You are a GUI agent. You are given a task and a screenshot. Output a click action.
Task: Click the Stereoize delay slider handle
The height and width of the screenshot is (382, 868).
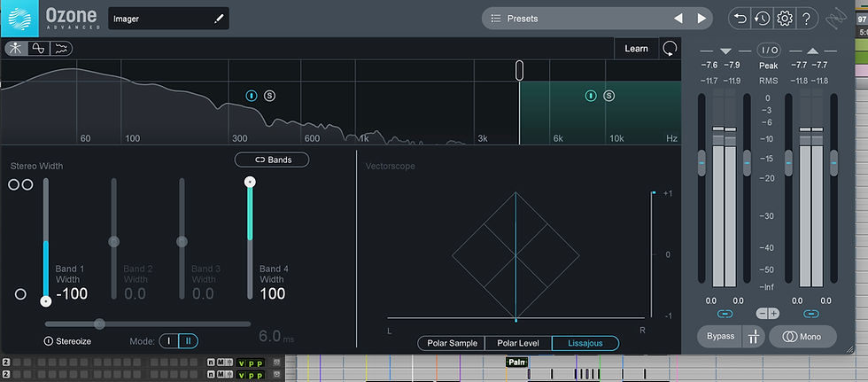pyautogui.click(x=99, y=324)
